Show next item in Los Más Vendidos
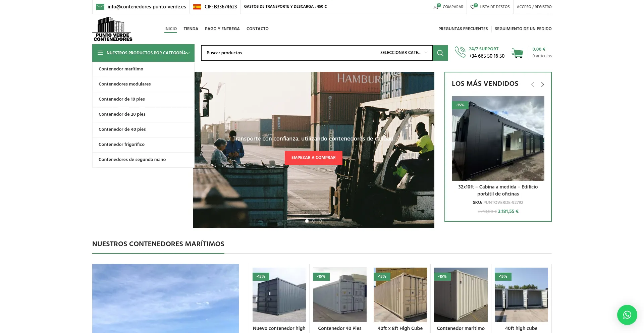The image size is (644, 333). pyautogui.click(x=542, y=85)
